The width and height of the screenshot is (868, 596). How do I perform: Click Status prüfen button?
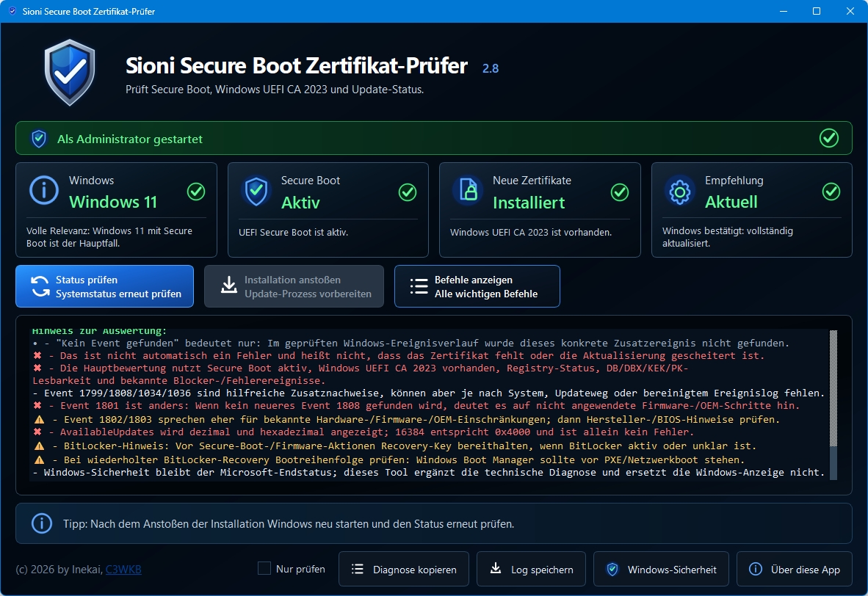[104, 286]
